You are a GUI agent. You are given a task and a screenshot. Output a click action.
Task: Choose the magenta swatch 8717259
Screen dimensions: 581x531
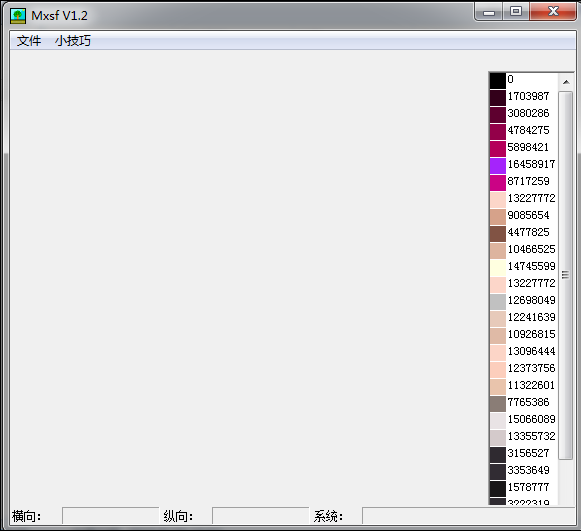(498, 183)
